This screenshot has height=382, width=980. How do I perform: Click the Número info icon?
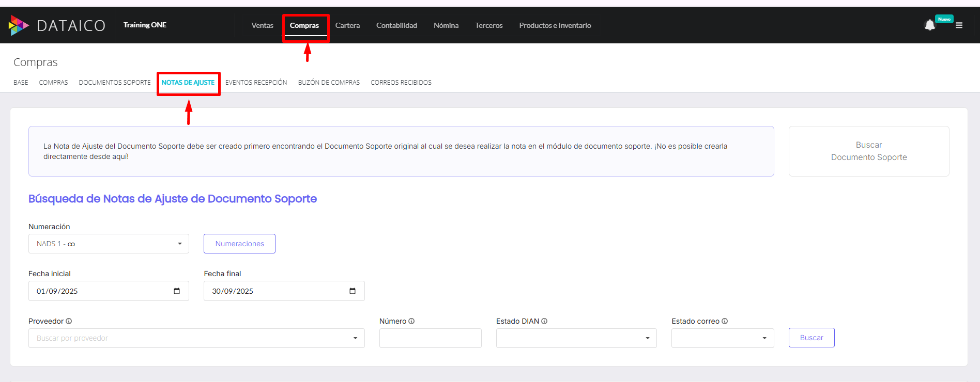pyautogui.click(x=411, y=321)
